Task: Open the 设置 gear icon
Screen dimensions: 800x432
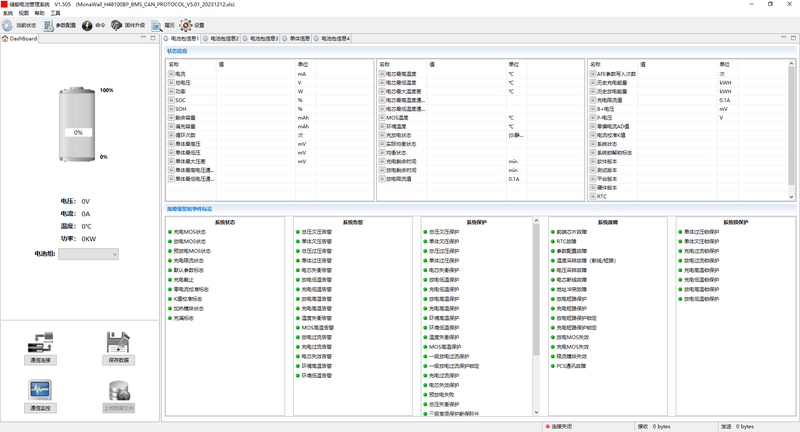Action: (186, 25)
